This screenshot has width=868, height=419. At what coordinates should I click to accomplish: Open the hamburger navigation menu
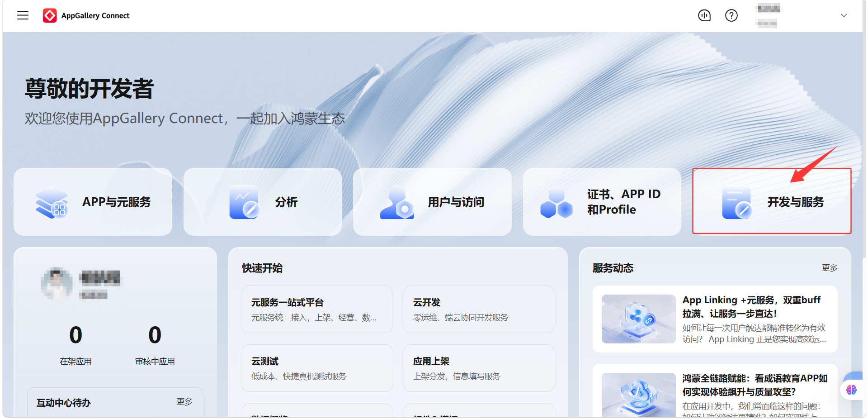[x=23, y=15]
